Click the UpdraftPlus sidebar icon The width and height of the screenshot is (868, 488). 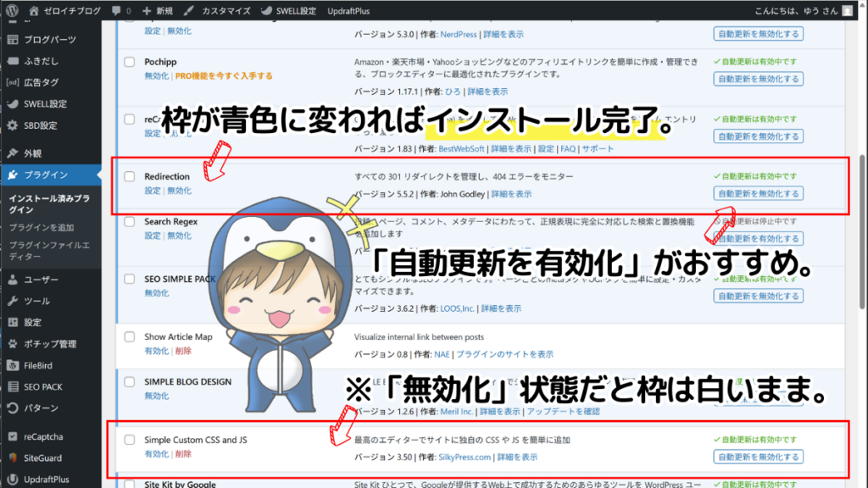[13, 480]
